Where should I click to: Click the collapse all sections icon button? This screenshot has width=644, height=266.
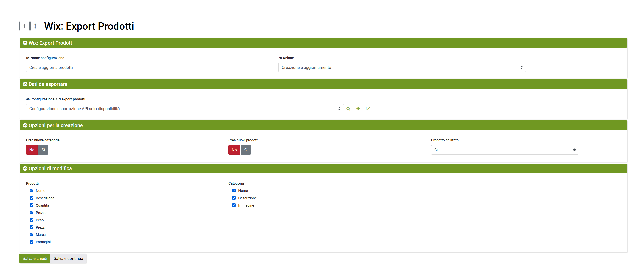(x=25, y=26)
